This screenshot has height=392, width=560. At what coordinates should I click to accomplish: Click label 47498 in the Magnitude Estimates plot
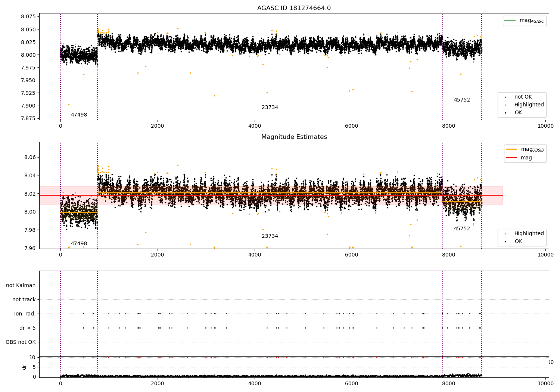(x=79, y=244)
